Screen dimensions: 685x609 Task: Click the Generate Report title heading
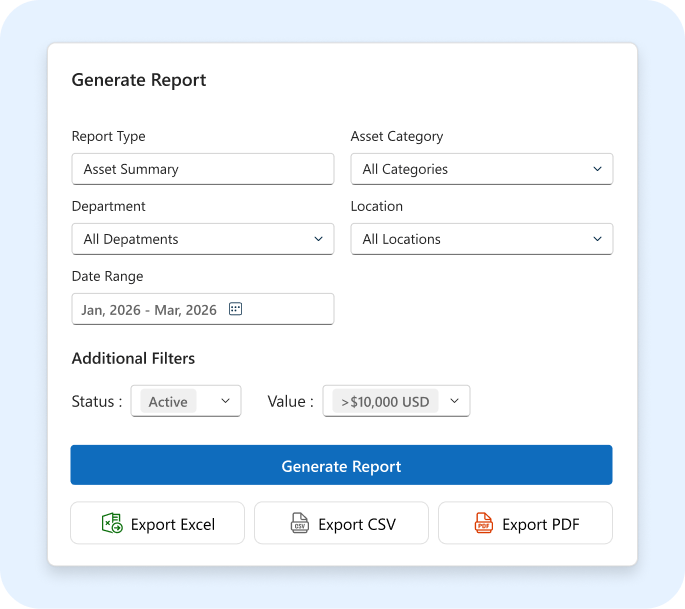[139, 80]
